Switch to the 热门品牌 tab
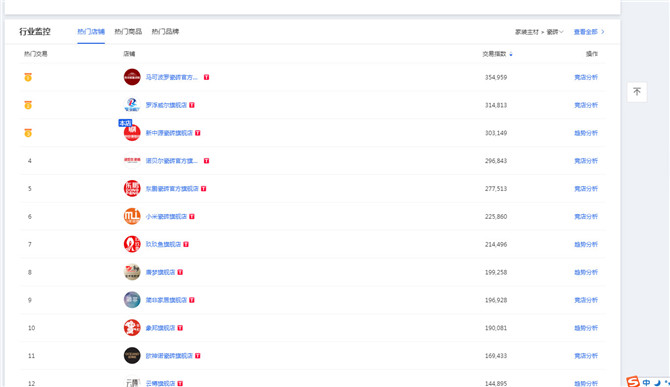This screenshot has height=387, width=670. click(x=165, y=32)
